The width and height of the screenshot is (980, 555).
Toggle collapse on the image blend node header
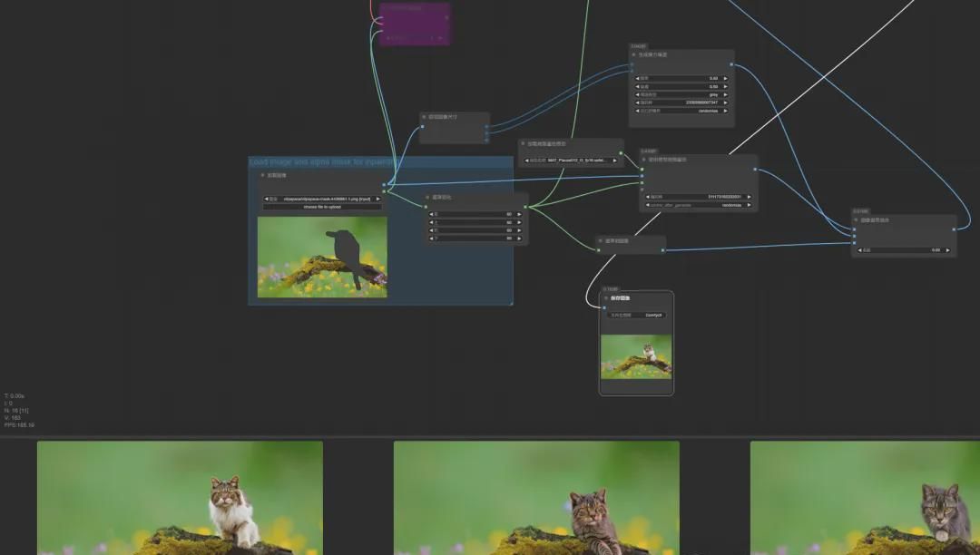tap(855, 219)
